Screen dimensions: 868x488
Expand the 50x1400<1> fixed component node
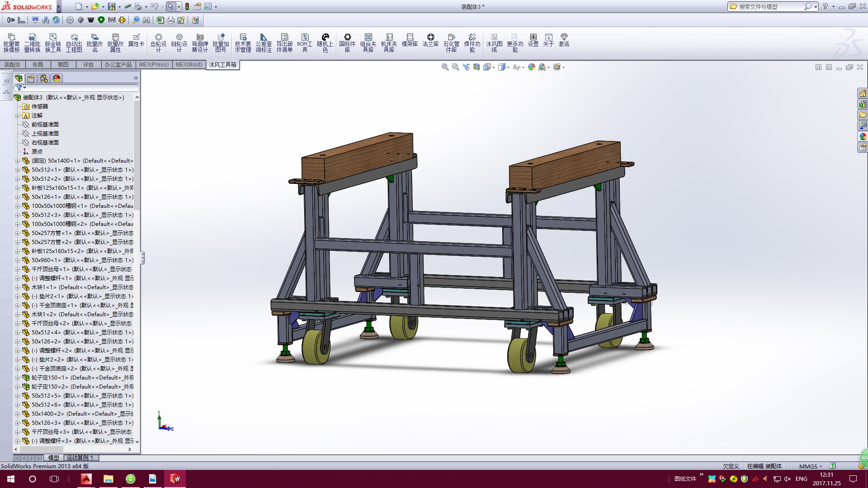click(18, 161)
